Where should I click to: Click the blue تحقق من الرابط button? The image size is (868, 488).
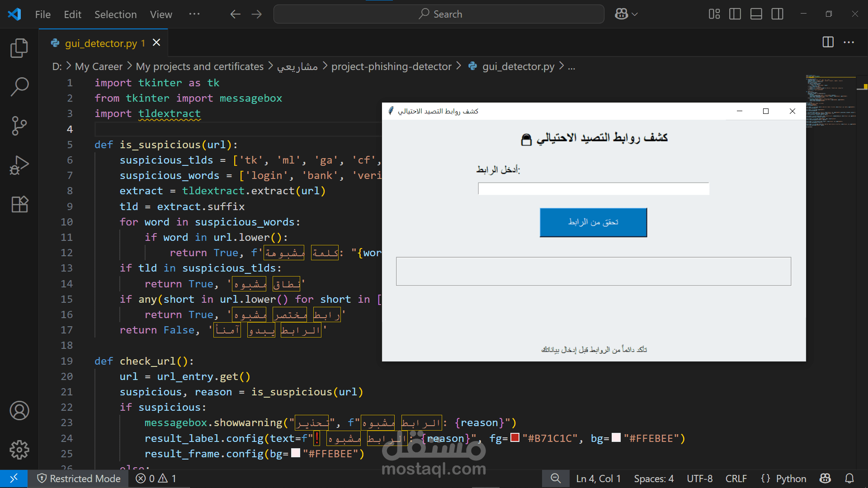coord(593,222)
